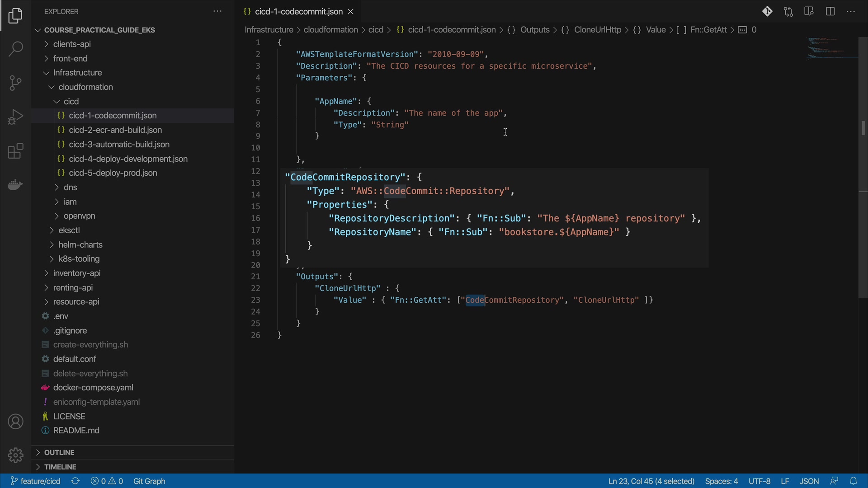868x488 pixels.
Task: Open the Docker view in activity bar
Action: [15, 185]
